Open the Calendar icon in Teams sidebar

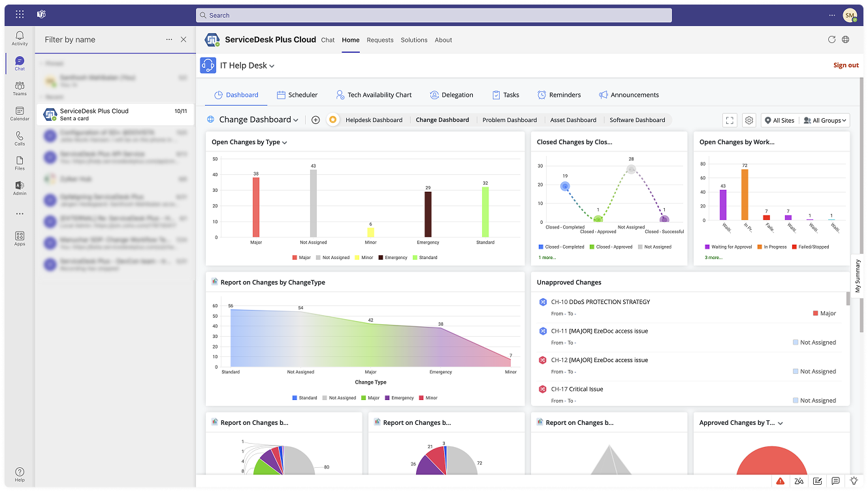tap(20, 114)
